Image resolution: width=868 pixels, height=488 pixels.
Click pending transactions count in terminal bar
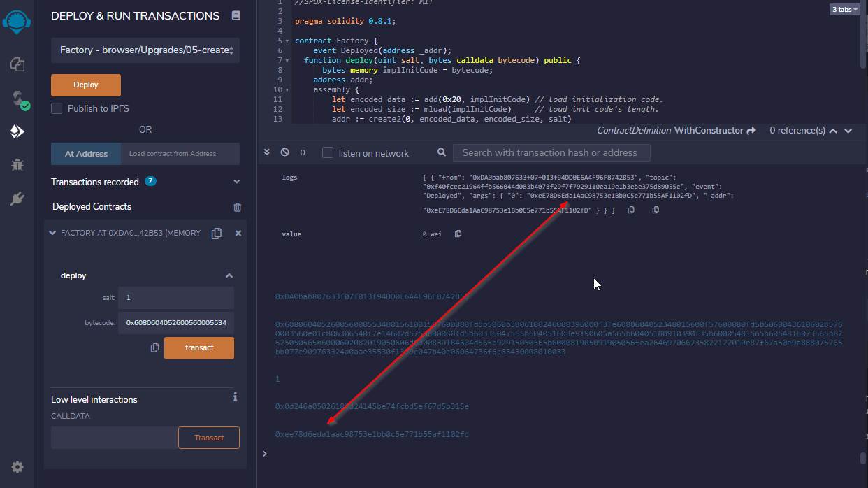[303, 152]
